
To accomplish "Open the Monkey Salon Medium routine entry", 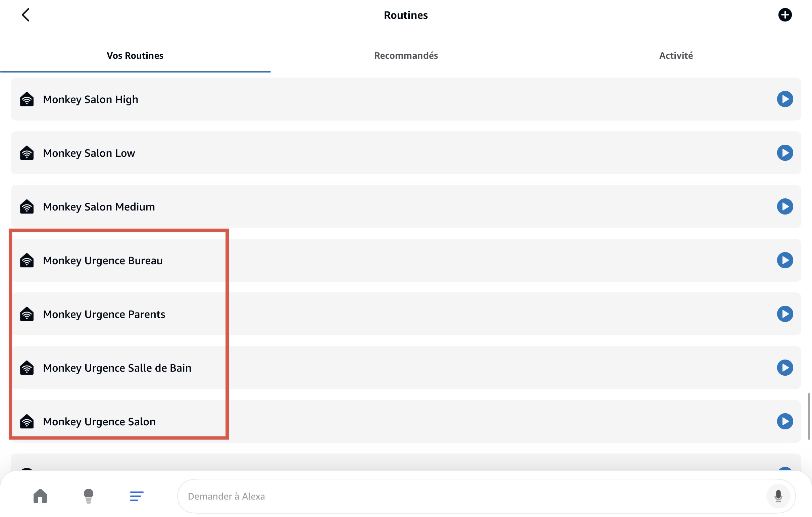I will click(99, 206).
